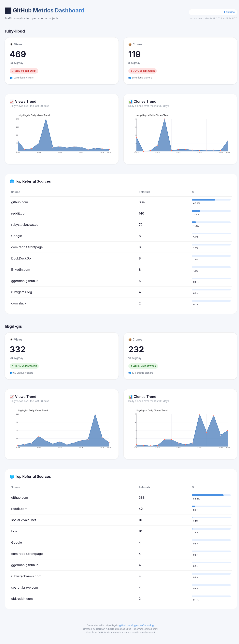
Task: Open the github.com/ggerman/ruby-libgd footer link
Action: [x=137, y=625]
